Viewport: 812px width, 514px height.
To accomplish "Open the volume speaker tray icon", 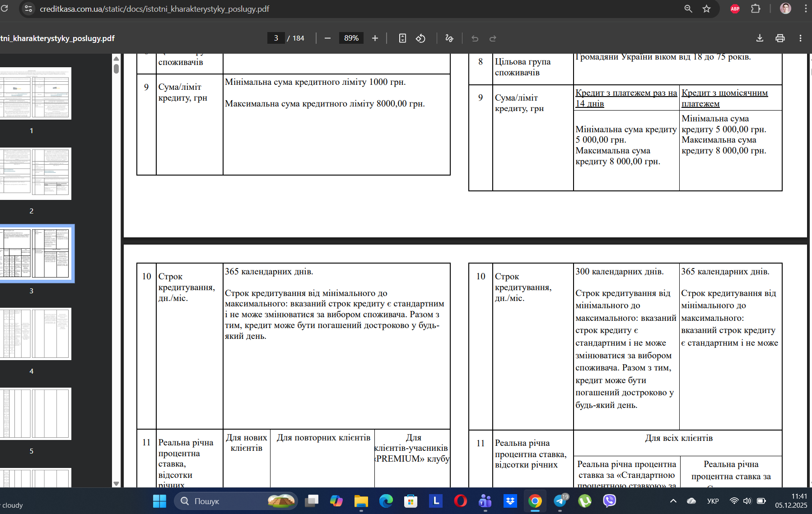I will (x=747, y=501).
